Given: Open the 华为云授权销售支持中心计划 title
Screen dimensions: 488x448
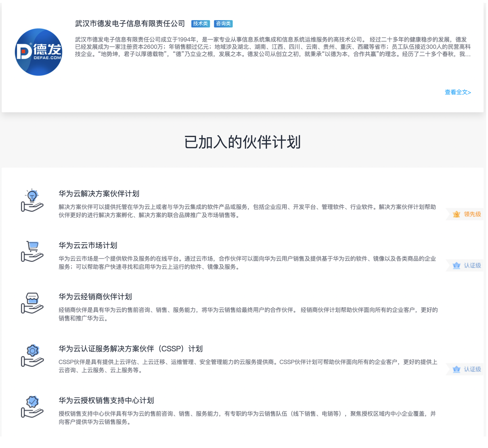Looking at the screenshot, I should pyautogui.click(x=106, y=401).
